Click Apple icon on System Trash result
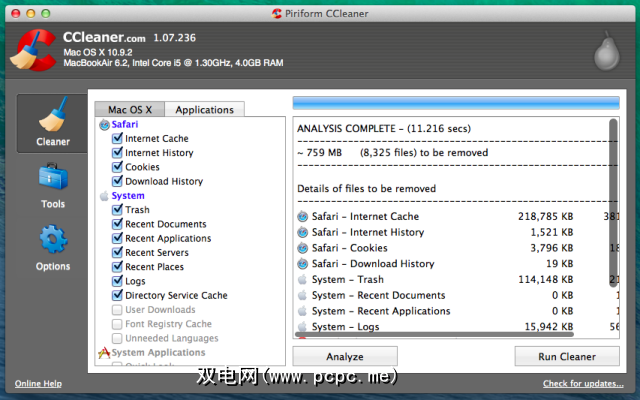 coord(302,280)
